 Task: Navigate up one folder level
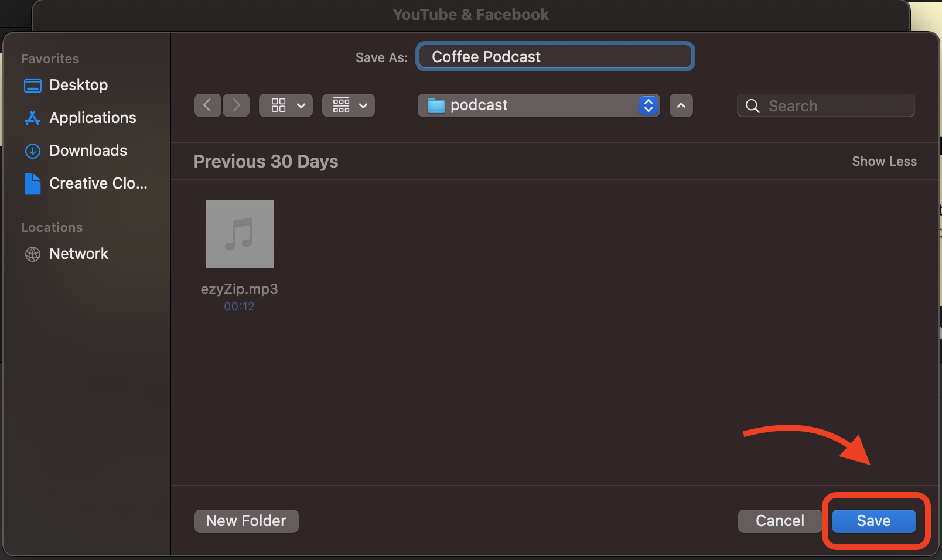(681, 105)
